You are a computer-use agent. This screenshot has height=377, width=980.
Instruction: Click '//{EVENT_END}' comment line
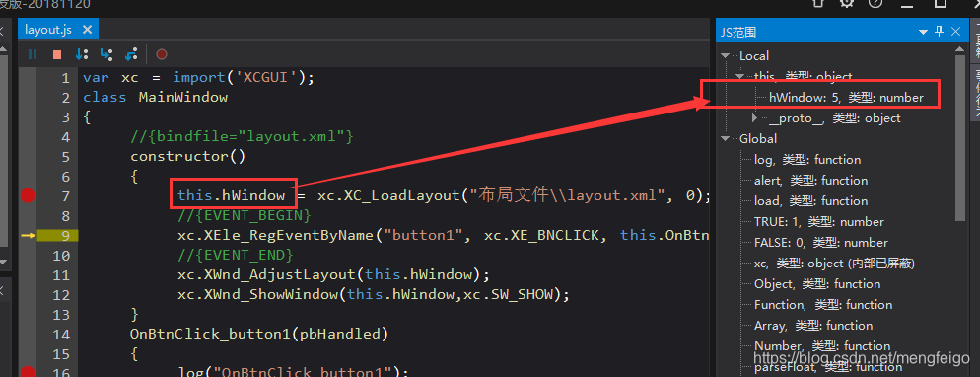(x=235, y=255)
